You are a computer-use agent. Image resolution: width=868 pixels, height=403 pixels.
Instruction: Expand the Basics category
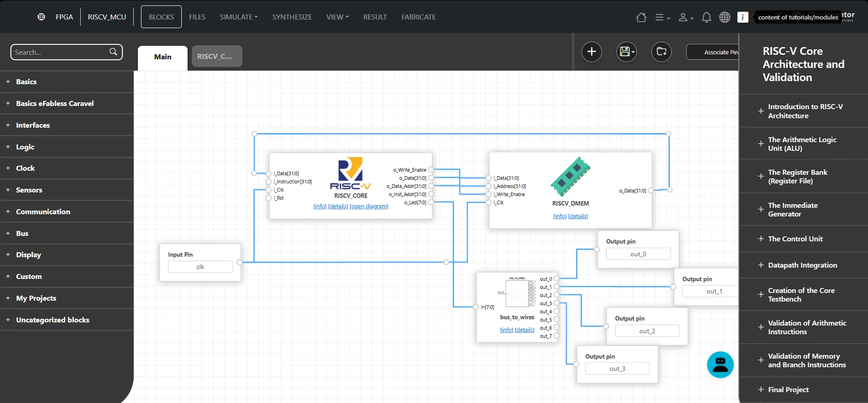click(x=67, y=82)
